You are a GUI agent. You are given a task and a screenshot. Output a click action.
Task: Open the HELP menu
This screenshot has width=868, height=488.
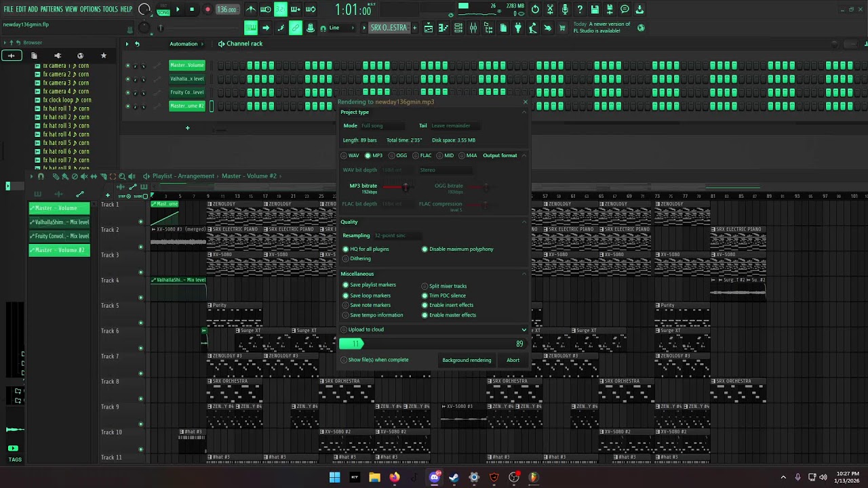127,9
